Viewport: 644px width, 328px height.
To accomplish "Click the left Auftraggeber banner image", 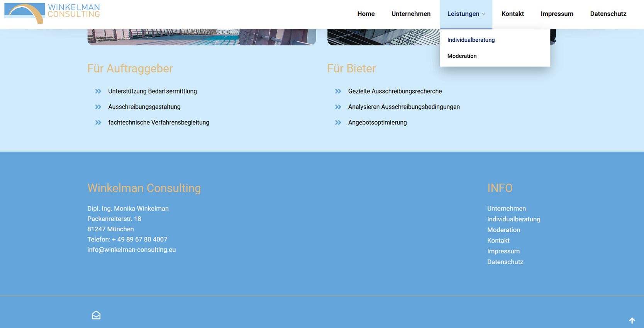I will [202, 37].
